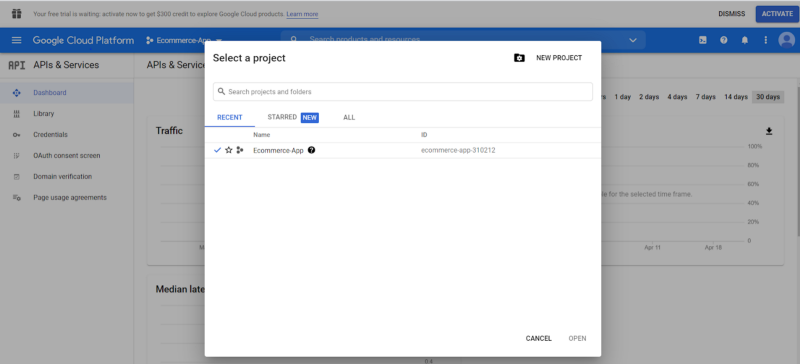Click the search magnifier icon in top bar

(x=294, y=40)
